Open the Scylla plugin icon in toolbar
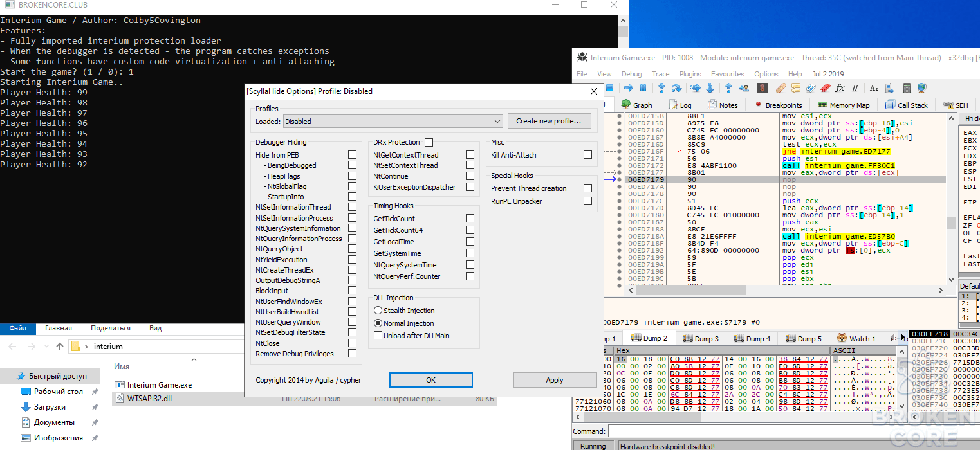Image resolution: width=980 pixels, height=450 pixels. pyautogui.click(x=763, y=88)
